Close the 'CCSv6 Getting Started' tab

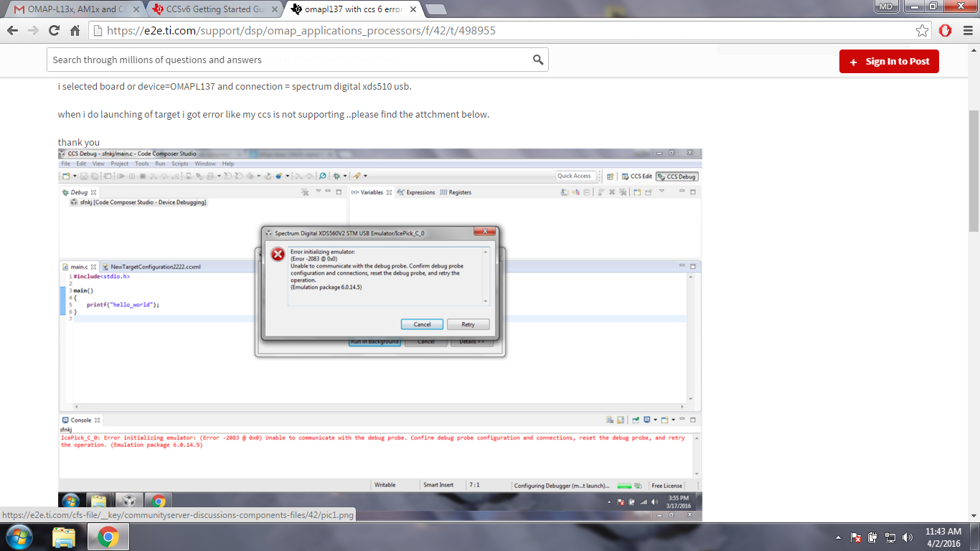[275, 9]
